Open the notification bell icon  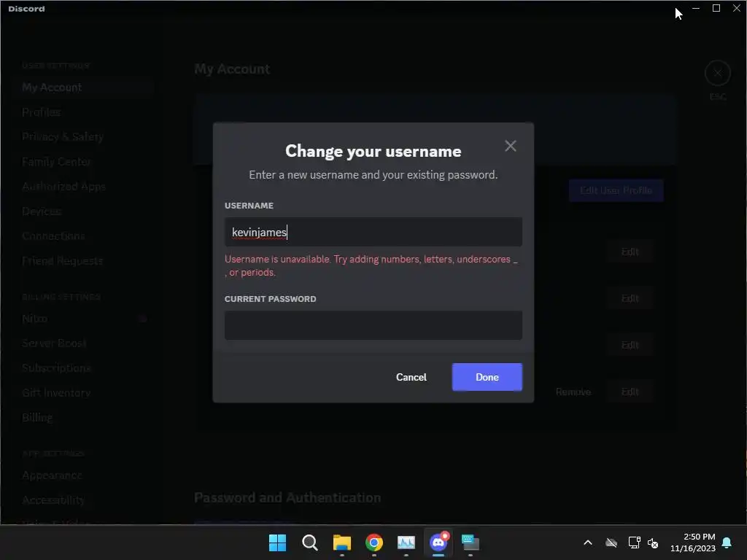coord(727,542)
